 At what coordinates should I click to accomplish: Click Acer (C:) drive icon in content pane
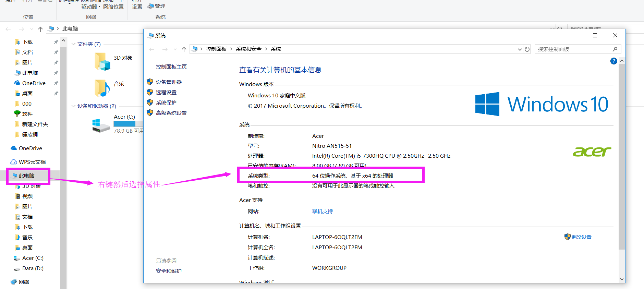click(x=101, y=126)
